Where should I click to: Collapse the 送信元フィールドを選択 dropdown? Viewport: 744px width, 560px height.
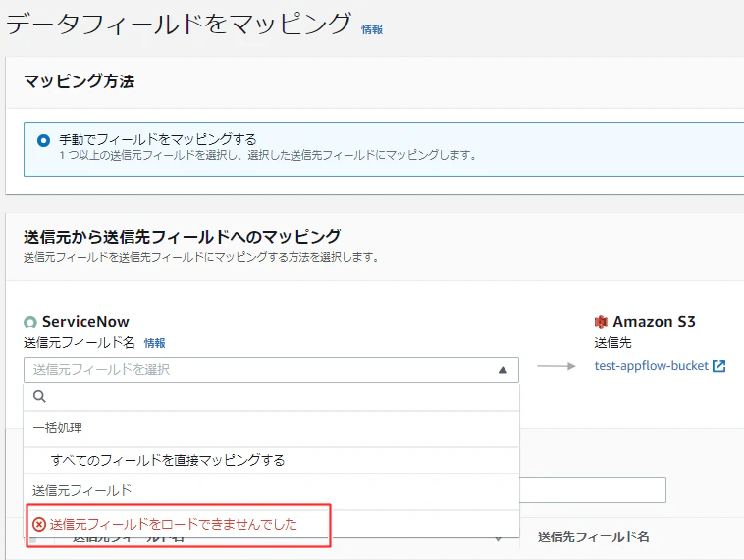[271, 370]
